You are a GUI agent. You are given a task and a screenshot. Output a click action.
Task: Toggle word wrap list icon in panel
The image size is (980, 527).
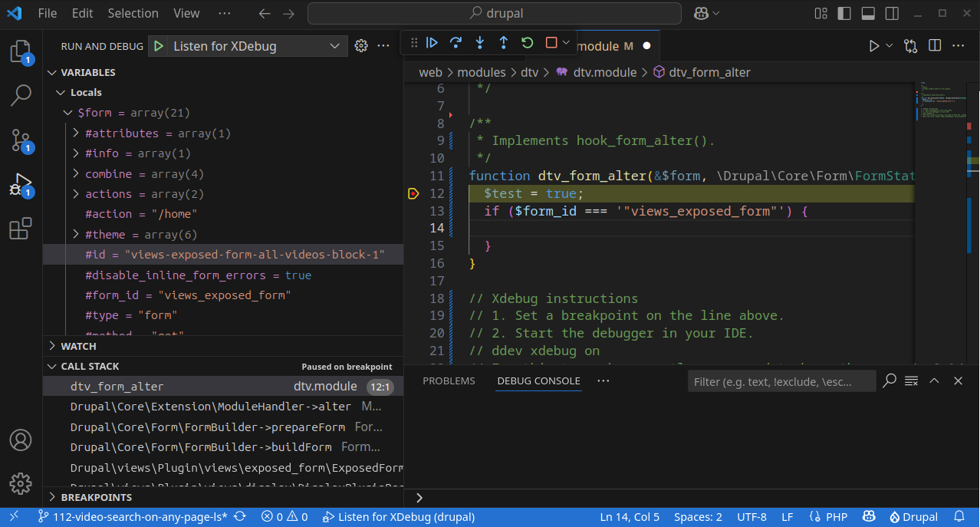click(911, 380)
